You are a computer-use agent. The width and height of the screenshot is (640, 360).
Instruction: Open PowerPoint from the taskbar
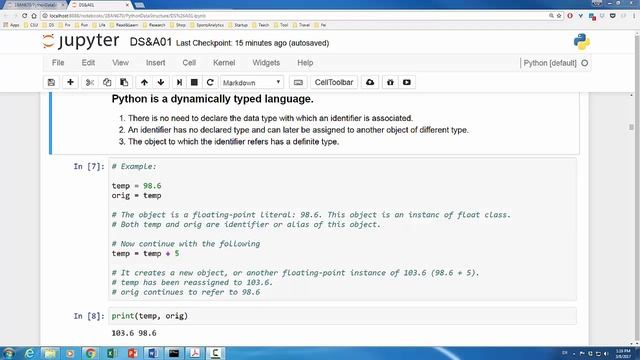pos(132,353)
